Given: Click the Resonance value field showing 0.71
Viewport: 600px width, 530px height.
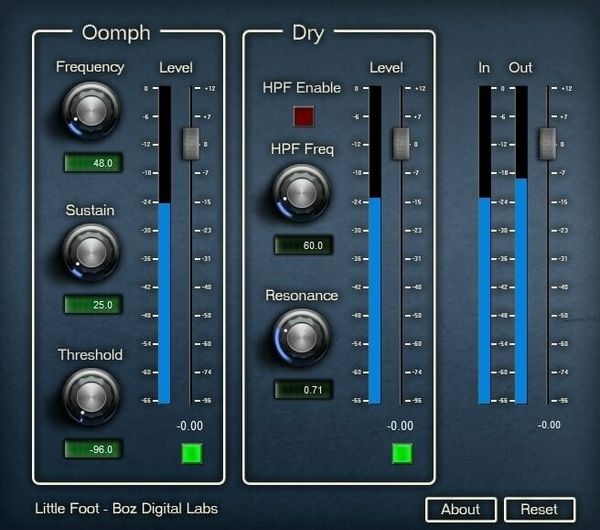Looking at the screenshot, I should (303, 389).
